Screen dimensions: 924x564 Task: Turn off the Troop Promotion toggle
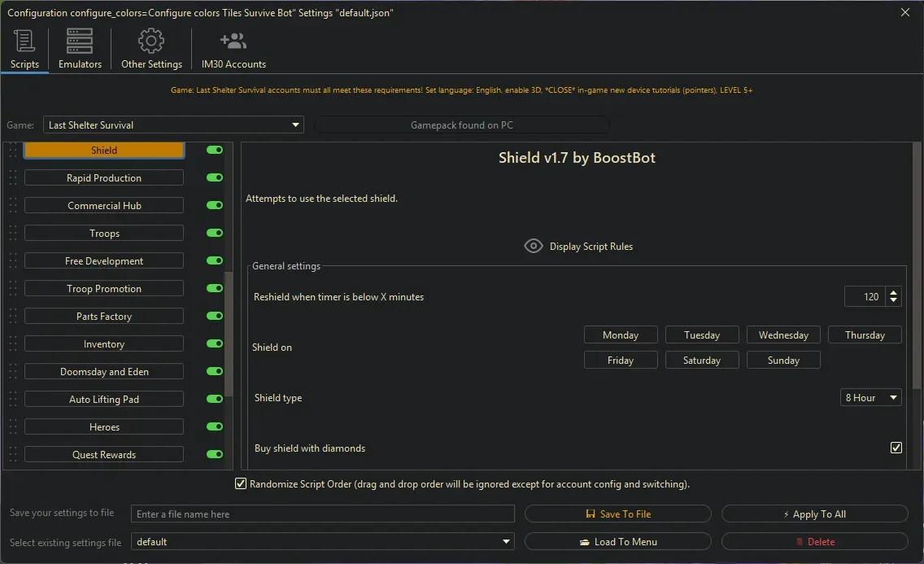point(215,288)
